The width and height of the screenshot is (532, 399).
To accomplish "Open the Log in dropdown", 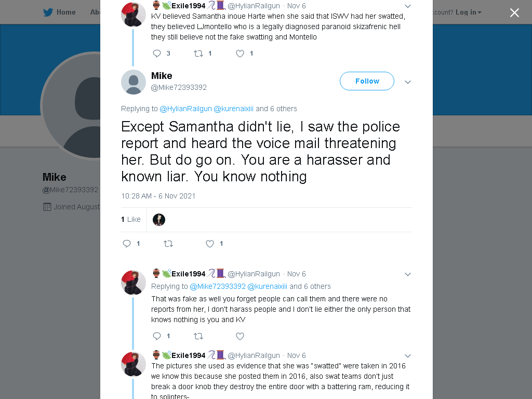I will click(468, 12).
